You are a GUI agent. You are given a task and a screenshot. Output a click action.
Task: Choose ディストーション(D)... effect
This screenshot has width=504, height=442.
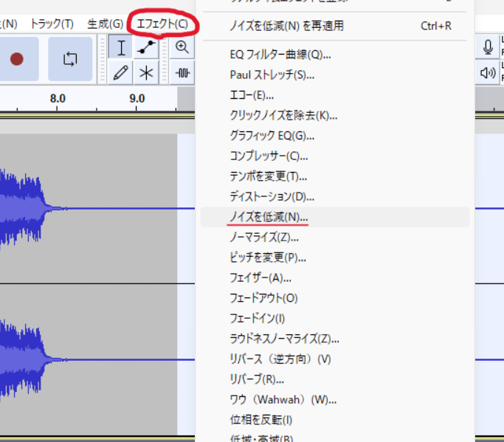click(334, 196)
